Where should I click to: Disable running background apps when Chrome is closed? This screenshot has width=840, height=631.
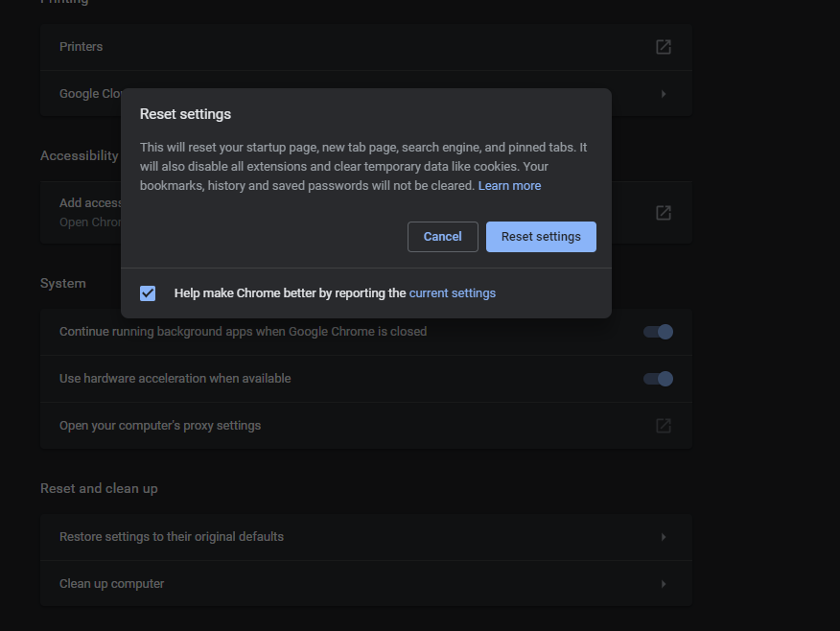658,331
